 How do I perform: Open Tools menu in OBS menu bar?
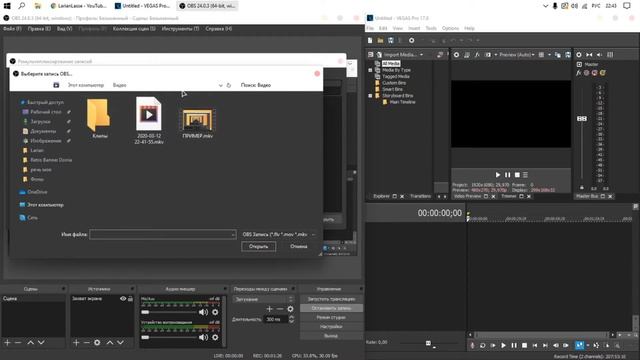pyautogui.click(x=180, y=29)
